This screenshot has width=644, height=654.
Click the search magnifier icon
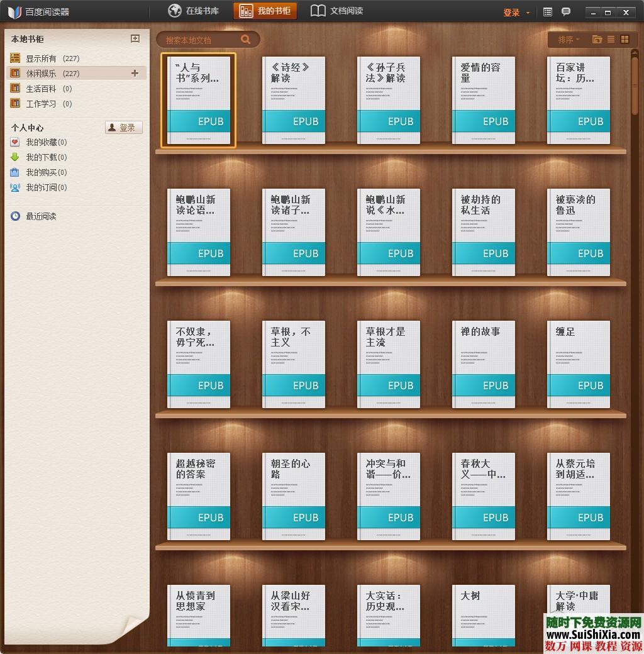tap(245, 39)
